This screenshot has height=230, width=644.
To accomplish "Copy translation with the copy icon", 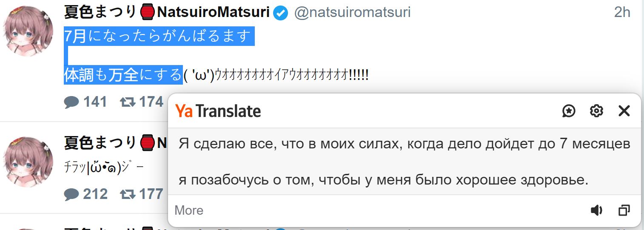I will [624, 210].
